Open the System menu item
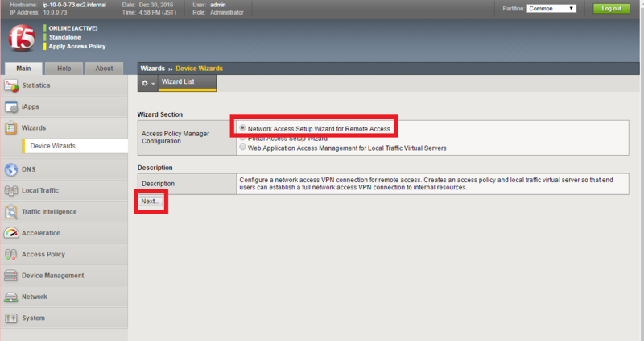This screenshot has height=341, width=644. [64, 318]
